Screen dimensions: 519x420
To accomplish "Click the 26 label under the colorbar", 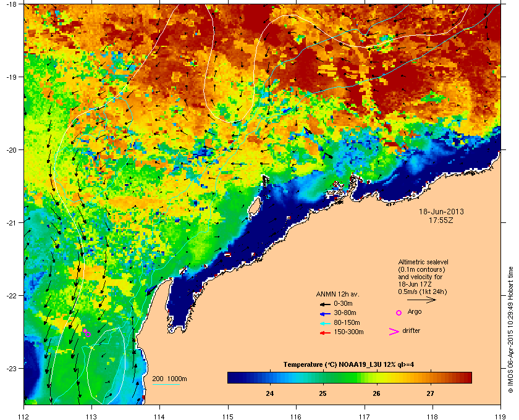I will pos(376,394).
